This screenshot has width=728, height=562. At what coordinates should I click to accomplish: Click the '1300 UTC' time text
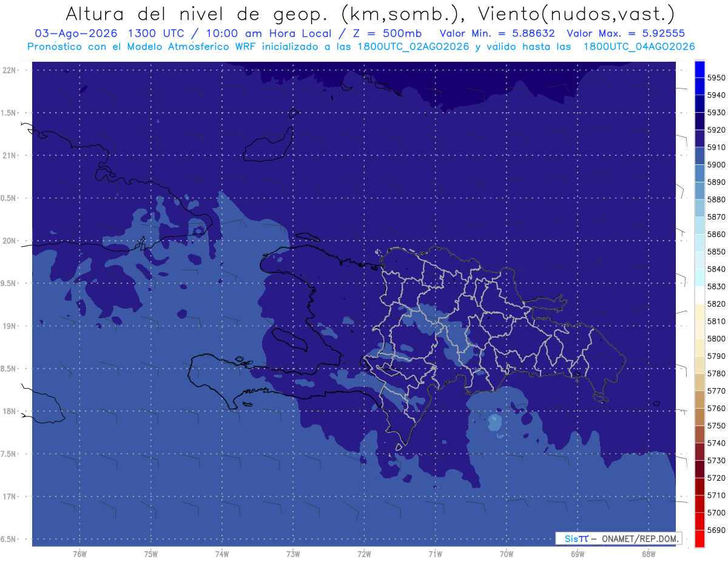point(158,33)
